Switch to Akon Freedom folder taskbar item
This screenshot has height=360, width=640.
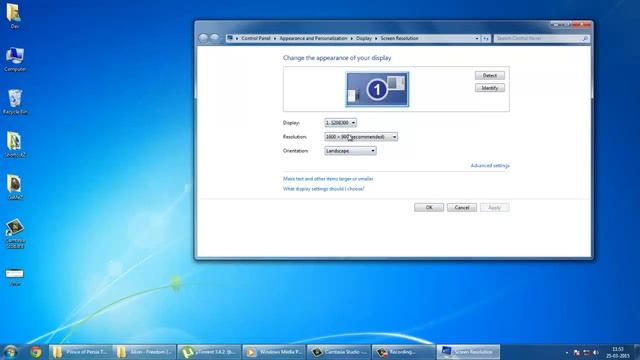[x=144, y=352]
